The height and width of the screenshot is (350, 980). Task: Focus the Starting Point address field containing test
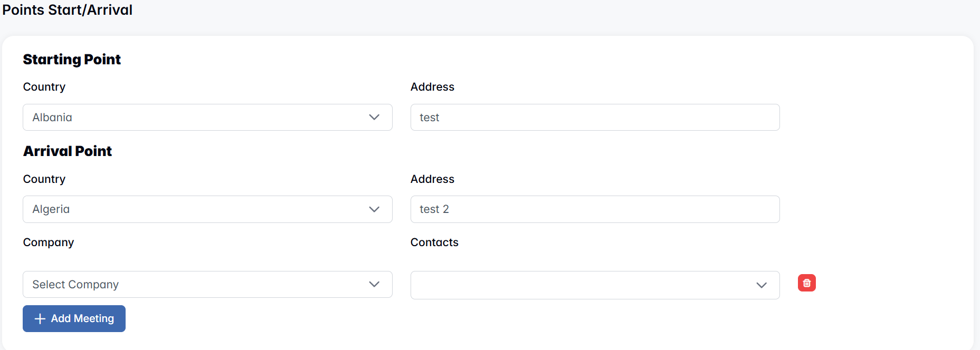click(x=595, y=117)
